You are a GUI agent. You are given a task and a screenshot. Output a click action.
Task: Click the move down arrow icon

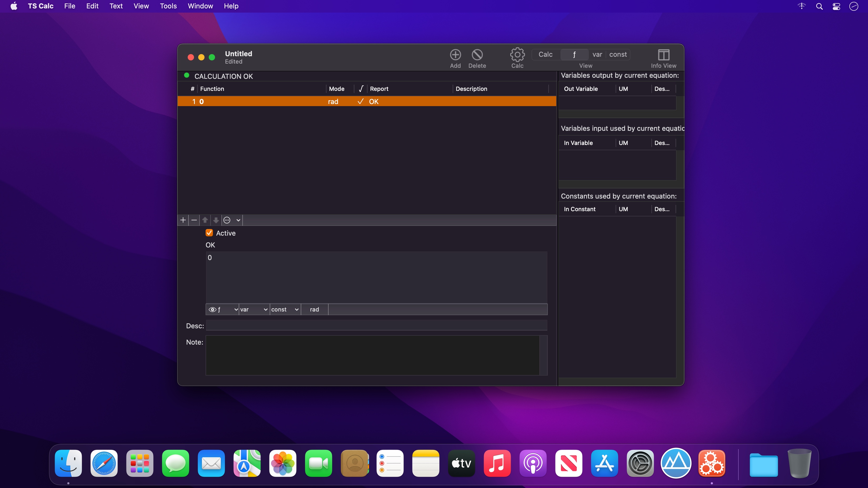tap(216, 220)
